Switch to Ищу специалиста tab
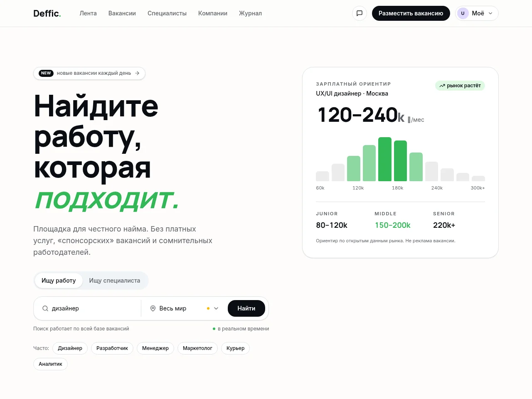The height and width of the screenshot is (399, 532). pyautogui.click(x=115, y=281)
